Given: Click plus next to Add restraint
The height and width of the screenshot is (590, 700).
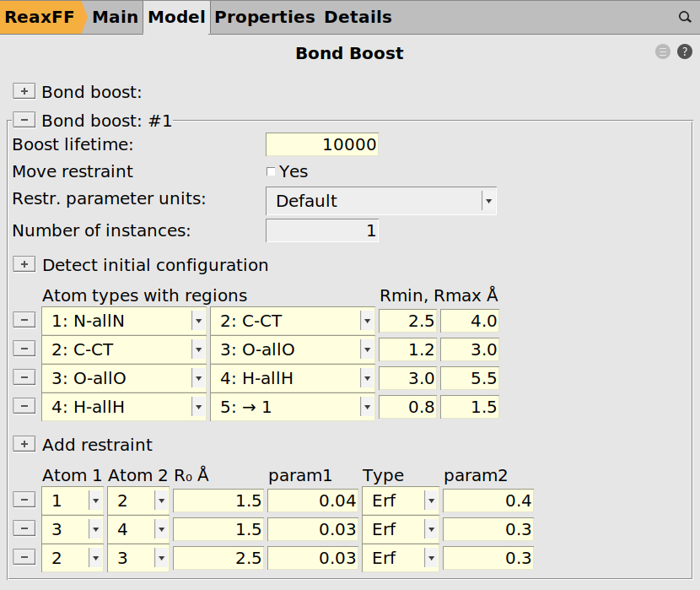Looking at the screenshot, I should pos(24,444).
